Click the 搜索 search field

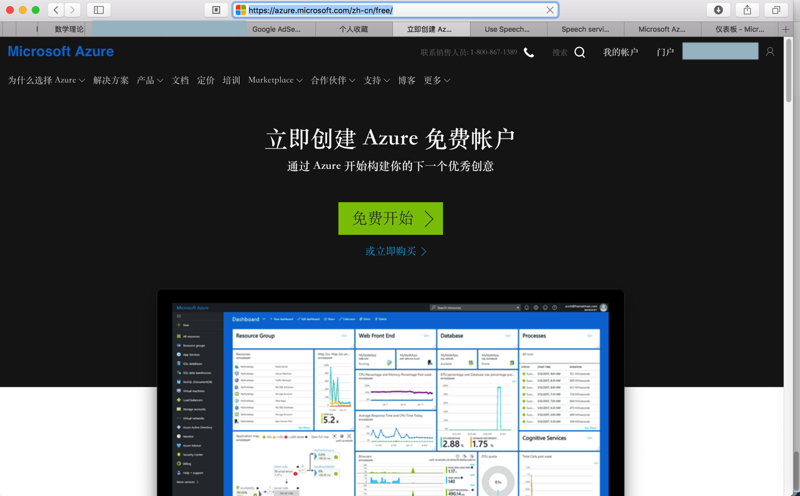click(x=560, y=52)
